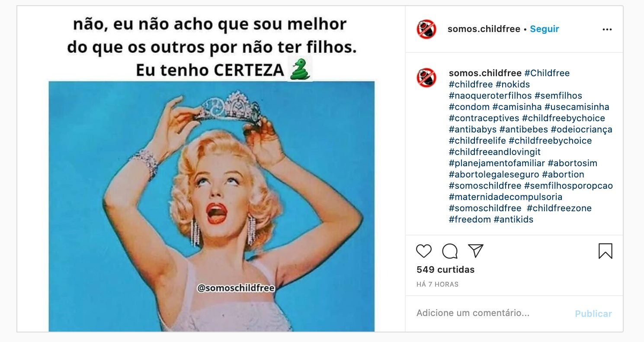
Task: Open the HÁ 7 HORAS timestamp link
Action: pyautogui.click(x=437, y=284)
